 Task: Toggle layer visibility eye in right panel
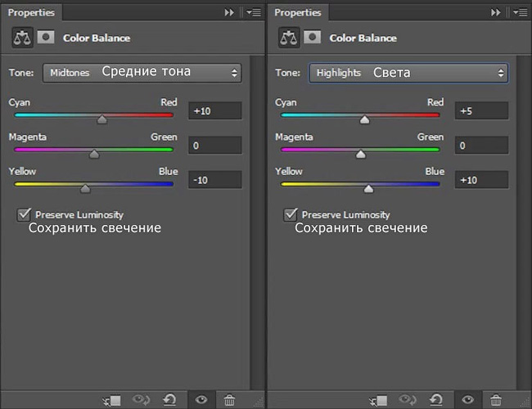(x=467, y=400)
